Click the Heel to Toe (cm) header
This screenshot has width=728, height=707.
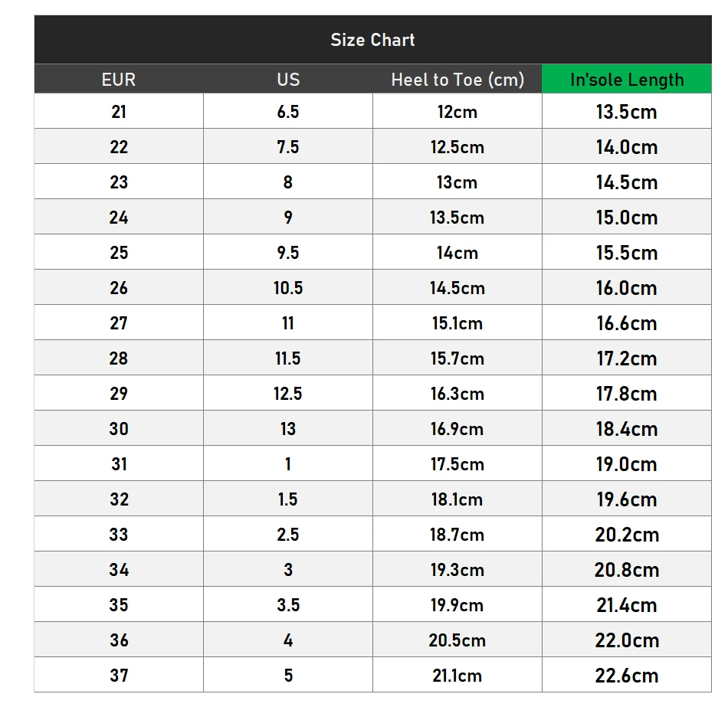tap(457, 79)
